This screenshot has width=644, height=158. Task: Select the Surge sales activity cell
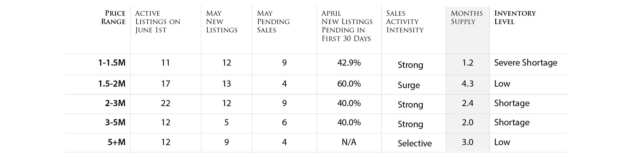409,85
